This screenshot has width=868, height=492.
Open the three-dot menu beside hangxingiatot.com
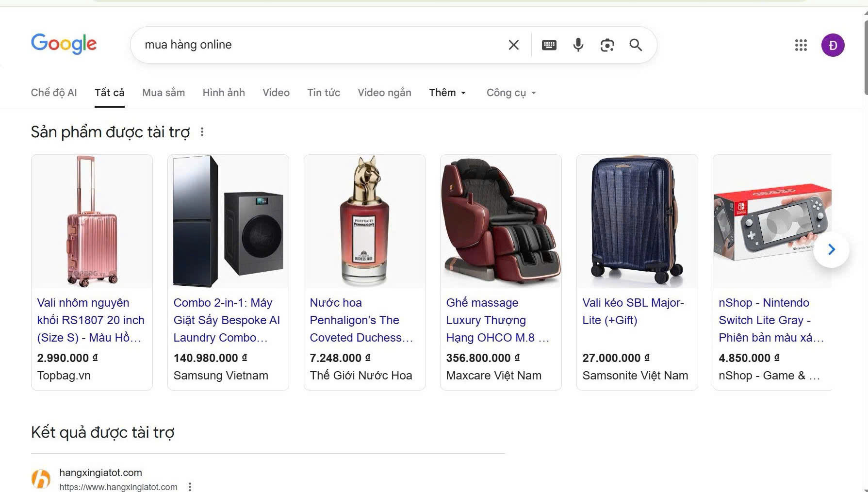click(x=190, y=486)
